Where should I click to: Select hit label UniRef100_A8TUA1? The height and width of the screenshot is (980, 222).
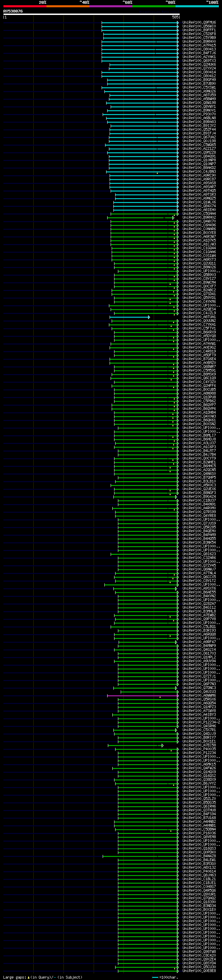coord(199,317)
